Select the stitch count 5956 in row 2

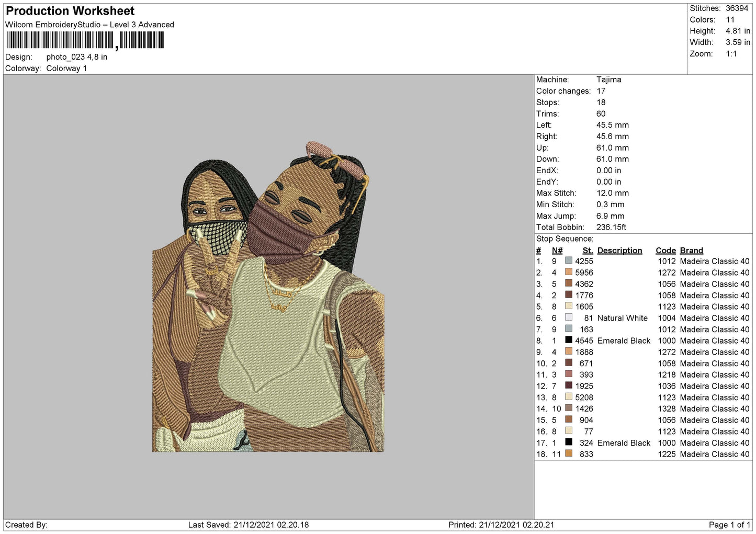pos(584,272)
